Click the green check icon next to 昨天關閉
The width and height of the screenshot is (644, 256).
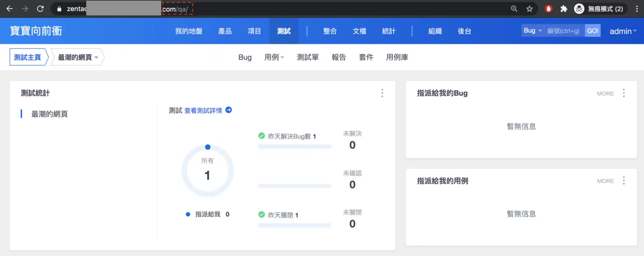click(x=261, y=215)
